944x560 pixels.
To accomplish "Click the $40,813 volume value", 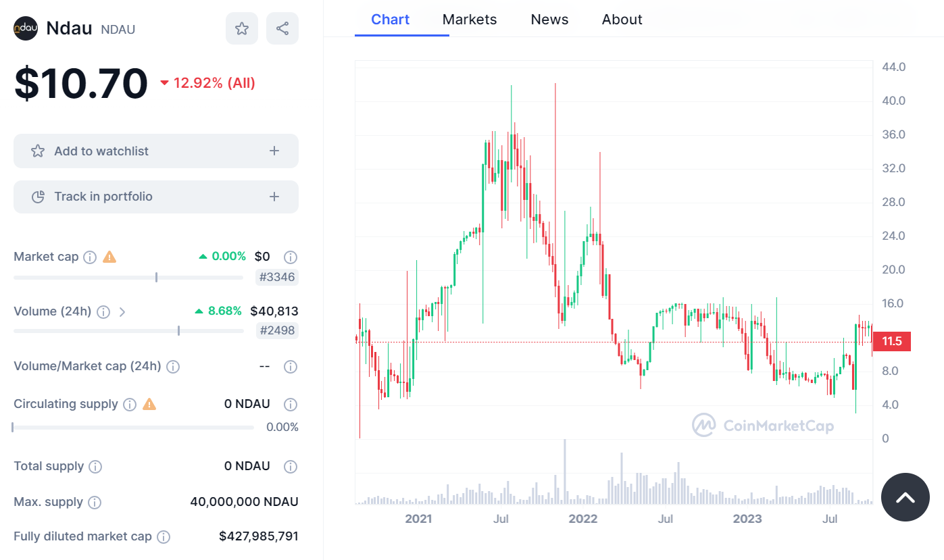I will pos(274,311).
